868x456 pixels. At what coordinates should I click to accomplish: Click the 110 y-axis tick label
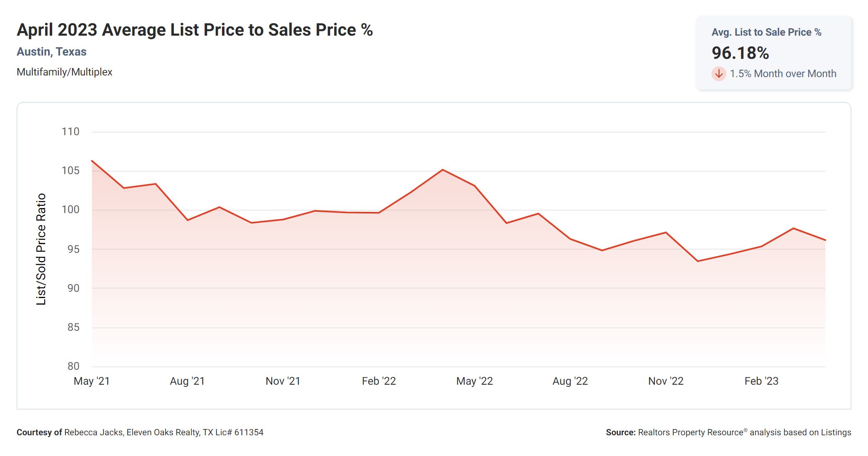[70, 132]
